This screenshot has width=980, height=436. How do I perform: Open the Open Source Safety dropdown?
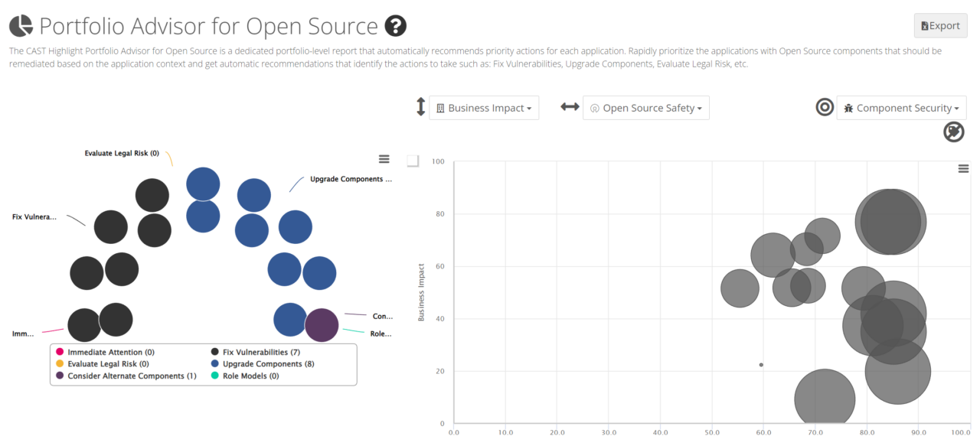(x=646, y=108)
